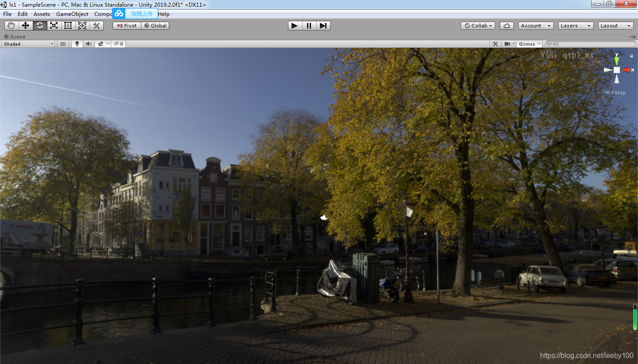Viewport: 638px width, 364px height.
Task: Click the green Y axis gizmo cone
Action: pos(617,61)
